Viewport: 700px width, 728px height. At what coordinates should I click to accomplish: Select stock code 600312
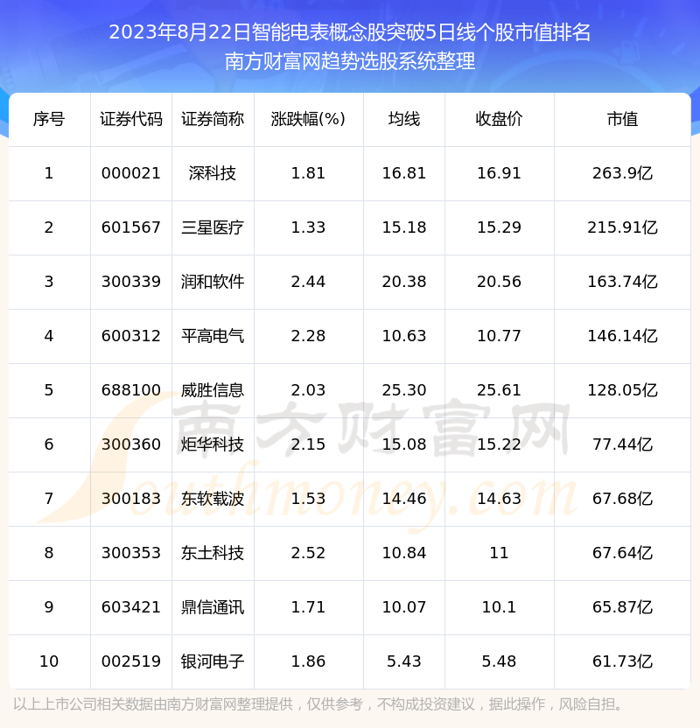coord(131,336)
